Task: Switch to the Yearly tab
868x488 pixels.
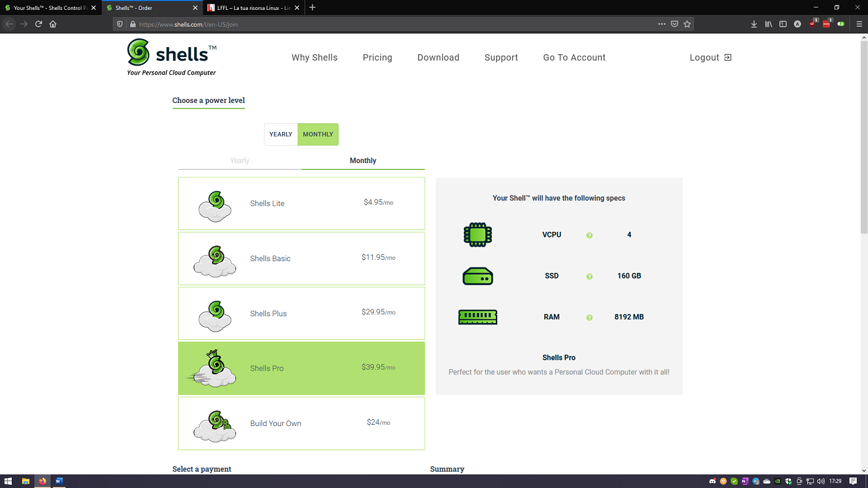Action: click(x=239, y=161)
